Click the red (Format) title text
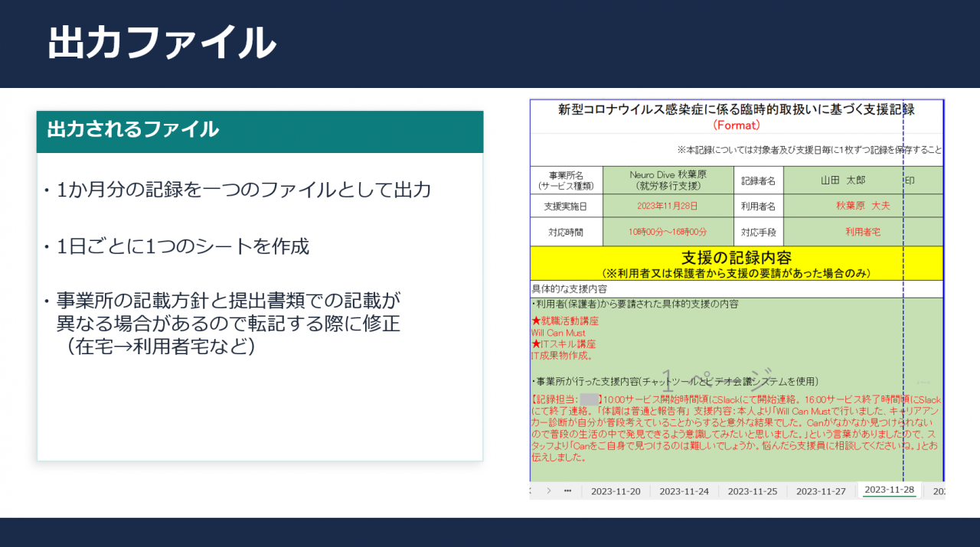 736,125
